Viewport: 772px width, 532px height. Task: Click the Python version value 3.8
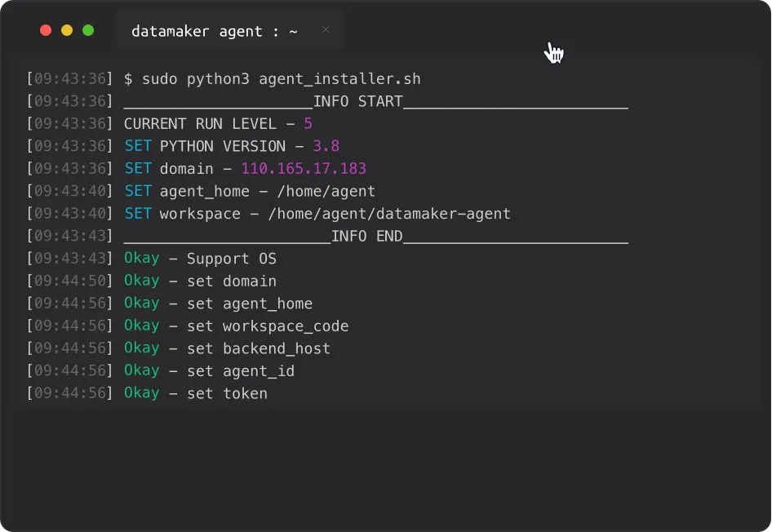326,147
